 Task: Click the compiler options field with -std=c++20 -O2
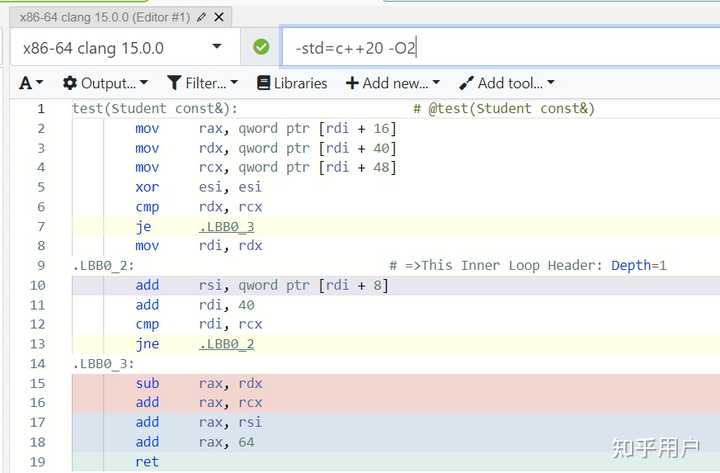(501, 47)
